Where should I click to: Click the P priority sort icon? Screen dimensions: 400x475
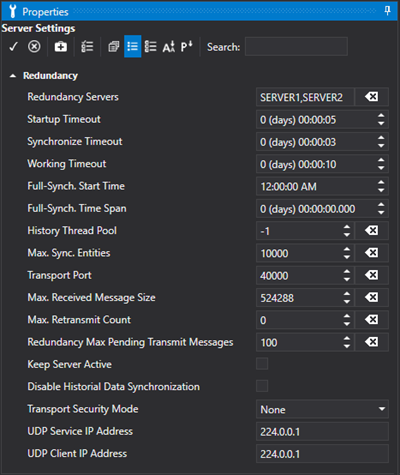187,47
